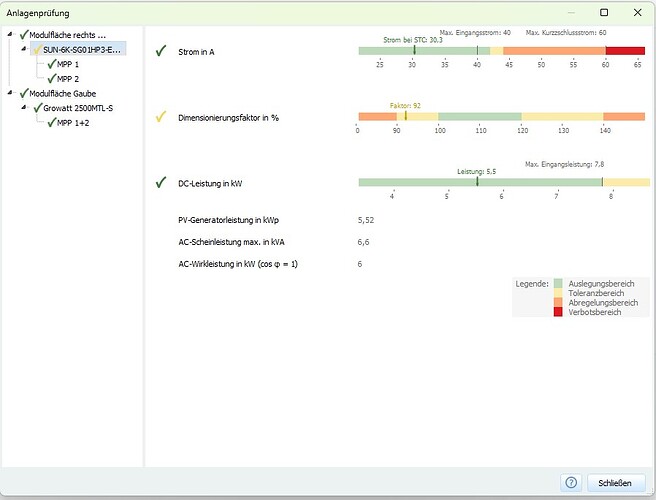Click Auslegungsbereich legend text
Viewport: 656px width, 500px height.
[x=601, y=284]
